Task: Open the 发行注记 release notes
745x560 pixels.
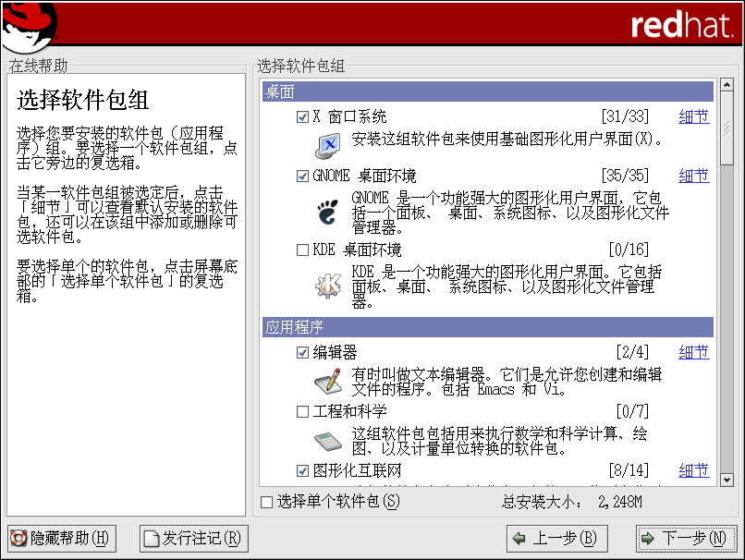Action: [195, 538]
